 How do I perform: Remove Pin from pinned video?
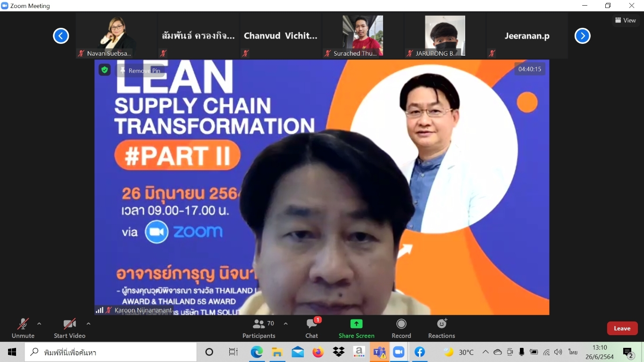coord(140,71)
